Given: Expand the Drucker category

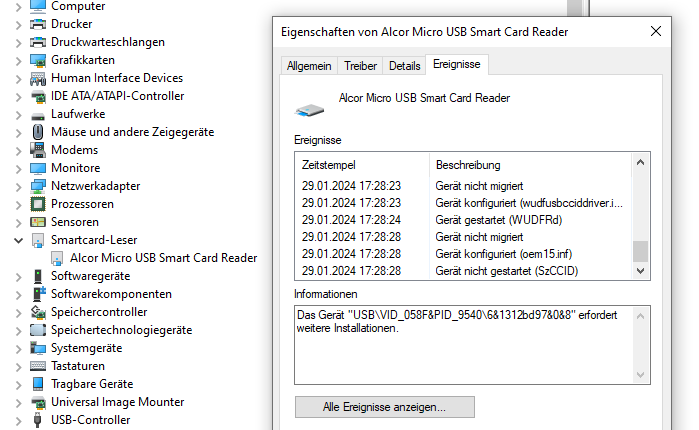Looking at the screenshot, I should tap(18, 25).
